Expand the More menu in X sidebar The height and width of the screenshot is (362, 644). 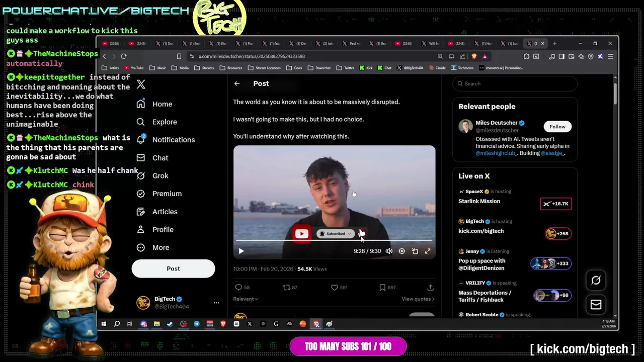click(x=153, y=247)
